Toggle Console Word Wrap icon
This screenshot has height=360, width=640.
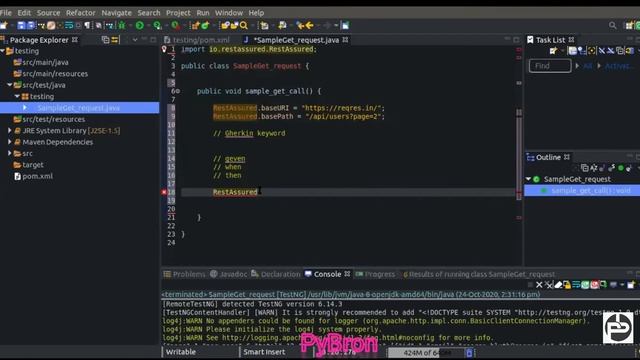tap(576, 285)
